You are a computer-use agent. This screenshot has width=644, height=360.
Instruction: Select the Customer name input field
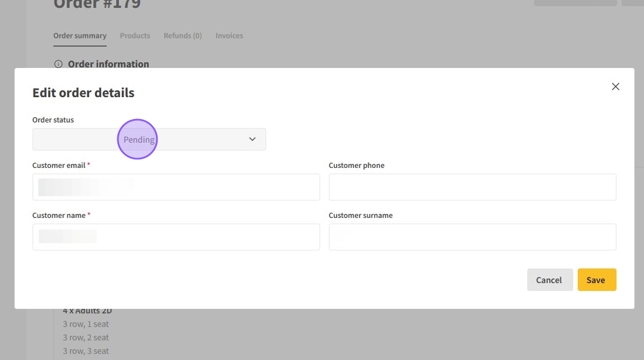click(x=176, y=237)
